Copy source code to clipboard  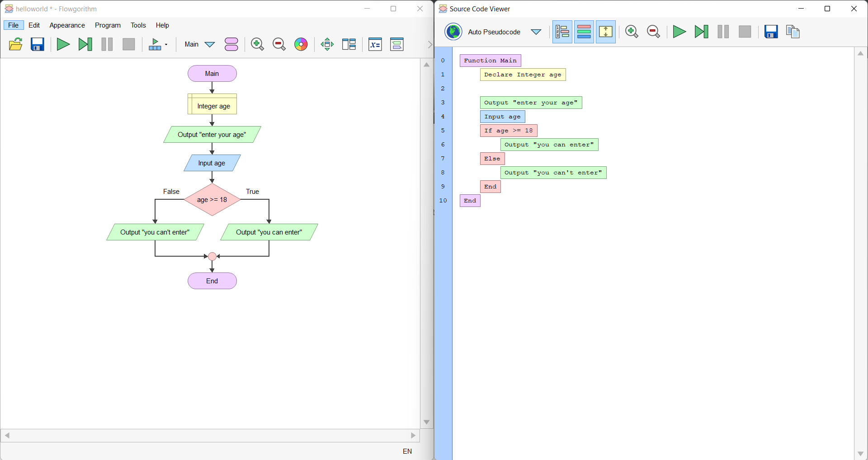(x=793, y=32)
